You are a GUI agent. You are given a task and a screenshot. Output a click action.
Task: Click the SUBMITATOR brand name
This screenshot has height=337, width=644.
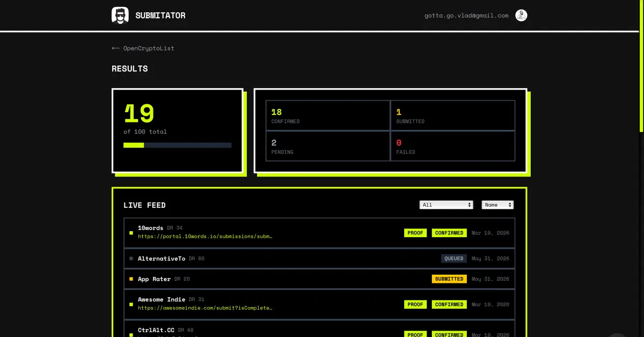160,16
